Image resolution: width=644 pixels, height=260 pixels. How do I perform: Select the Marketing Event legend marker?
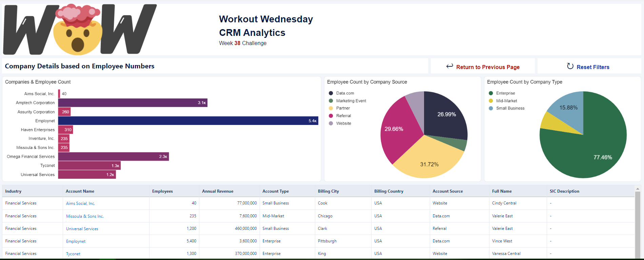[x=331, y=101]
